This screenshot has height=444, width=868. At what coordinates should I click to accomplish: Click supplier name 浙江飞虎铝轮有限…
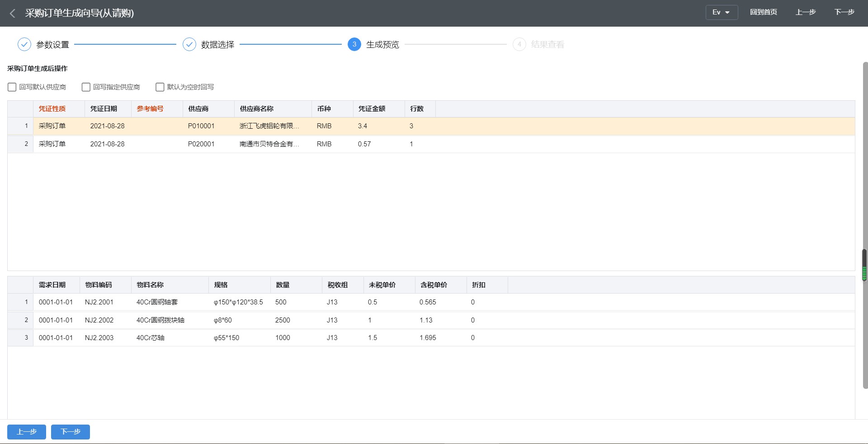tap(269, 126)
